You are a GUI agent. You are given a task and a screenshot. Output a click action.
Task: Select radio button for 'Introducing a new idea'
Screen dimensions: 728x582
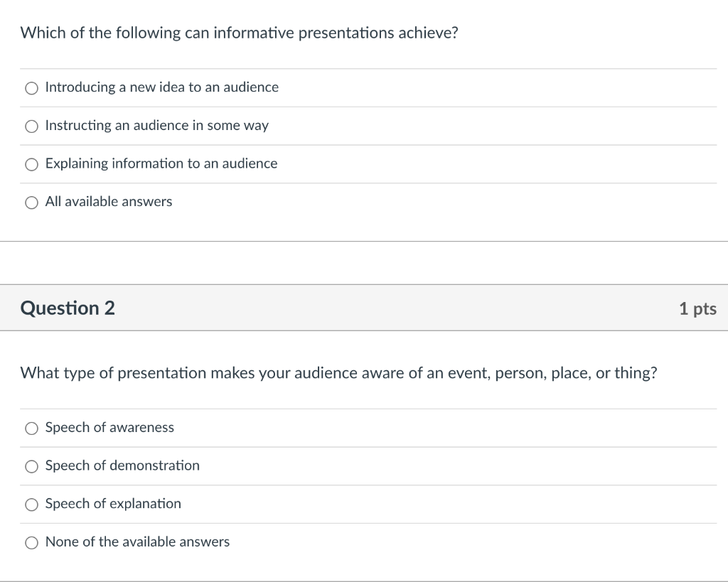pos(31,88)
